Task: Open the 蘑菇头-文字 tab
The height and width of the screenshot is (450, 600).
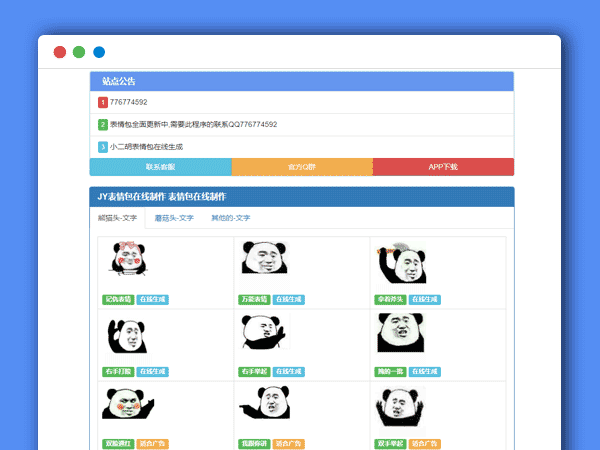Action: (174, 217)
